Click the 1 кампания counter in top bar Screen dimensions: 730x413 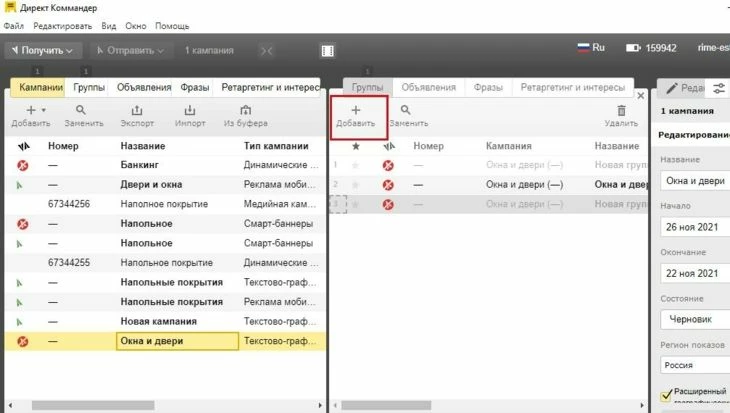point(209,50)
